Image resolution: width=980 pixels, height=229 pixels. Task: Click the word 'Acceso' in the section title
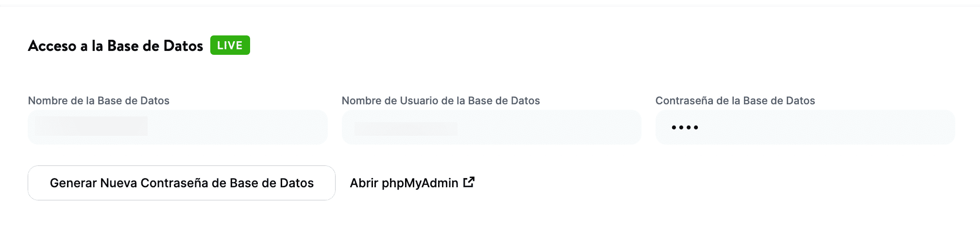click(x=52, y=46)
